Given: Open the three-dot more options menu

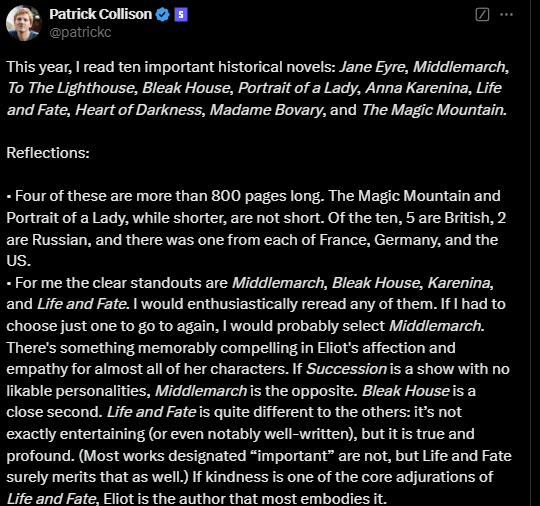Looking at the screenshot, I should (x=506, y=14).
